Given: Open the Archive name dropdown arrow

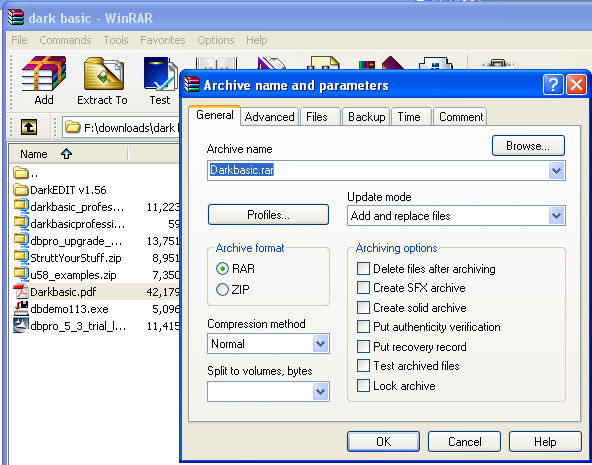Looking at the screenshot, I should click(x=556, y=171).
